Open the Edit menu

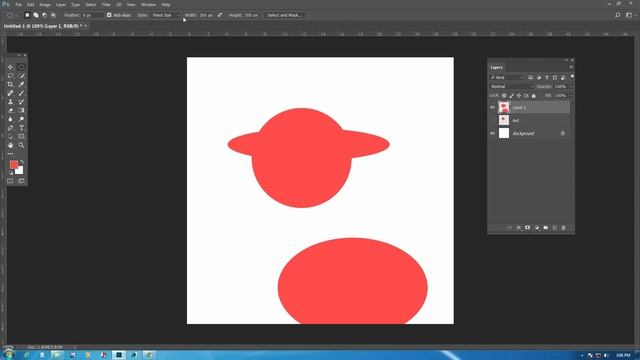click(31, 4)
